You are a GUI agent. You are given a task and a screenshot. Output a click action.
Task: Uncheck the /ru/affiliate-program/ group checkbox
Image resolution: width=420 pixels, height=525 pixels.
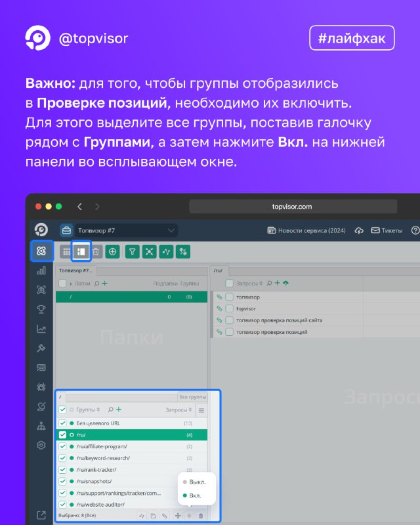click(62, 446)
